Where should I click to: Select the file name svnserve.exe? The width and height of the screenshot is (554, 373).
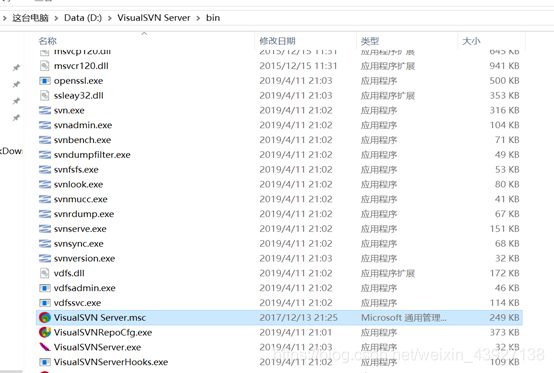tap(80, 229)
